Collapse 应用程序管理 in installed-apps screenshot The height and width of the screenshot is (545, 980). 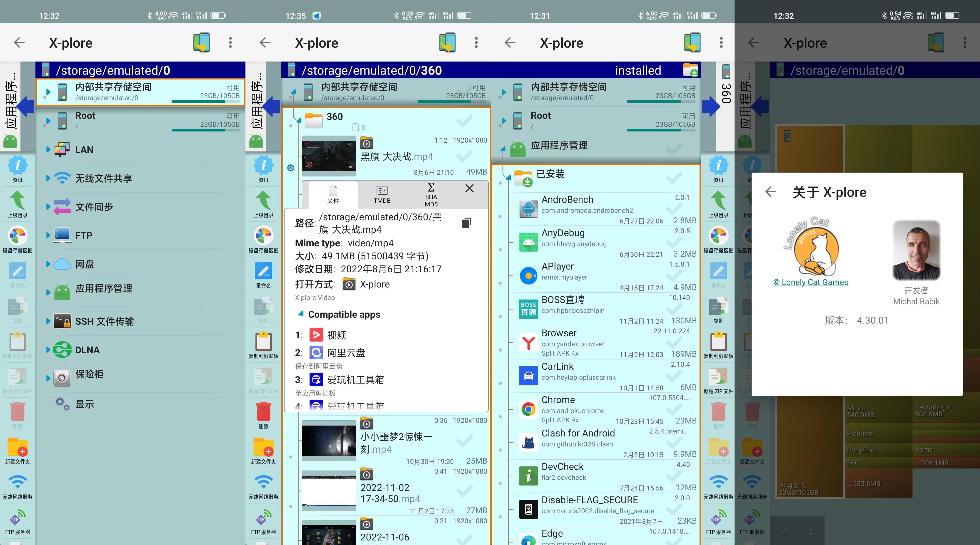[503, 149]
